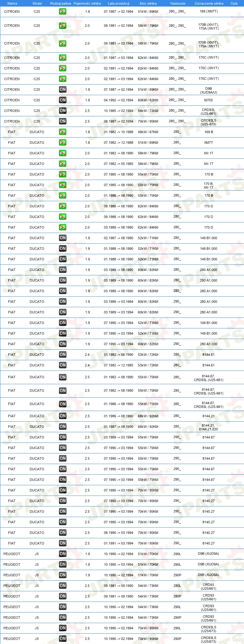Select date '07.1982 -> 05.1985' cell
This screenshot has width=244, height=644.
(119, 164)
